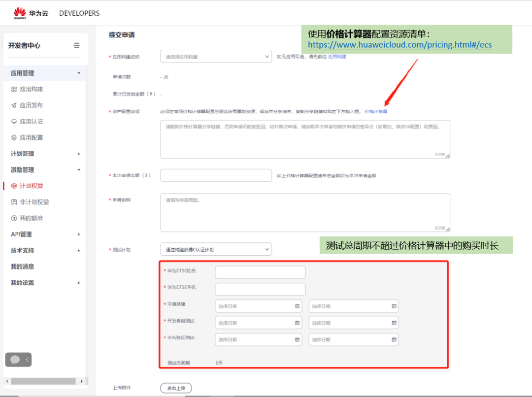Viewport: 532px width, 397px height.
Task: Open calendar icon for 华为验证测试 end date
Action: point(394,340)
